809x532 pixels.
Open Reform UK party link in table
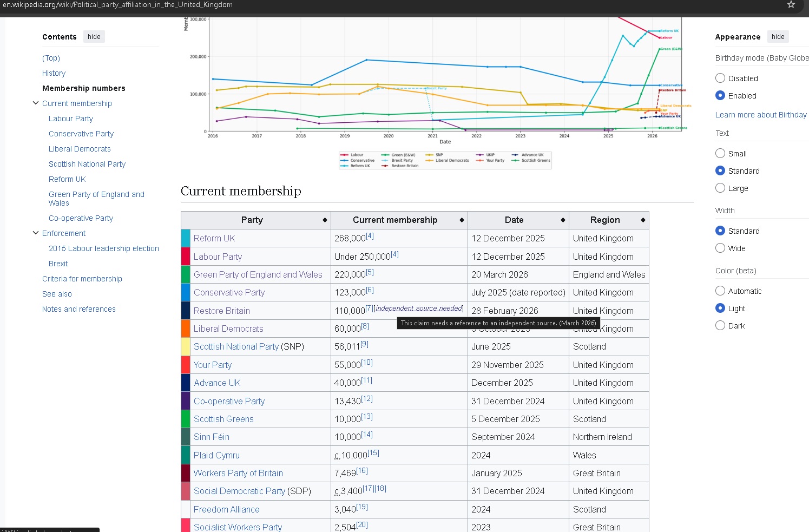coord(214,238)
